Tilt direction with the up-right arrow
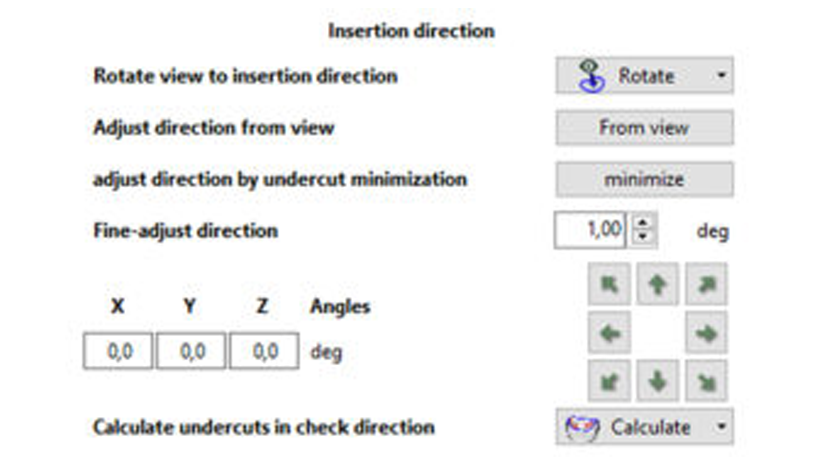Image resolution: width=825 pixels, height=464 pixels. (x=706, y=284)
